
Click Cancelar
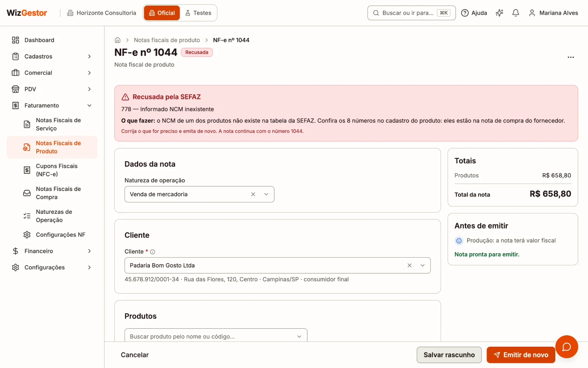click(x=135, y=355)
